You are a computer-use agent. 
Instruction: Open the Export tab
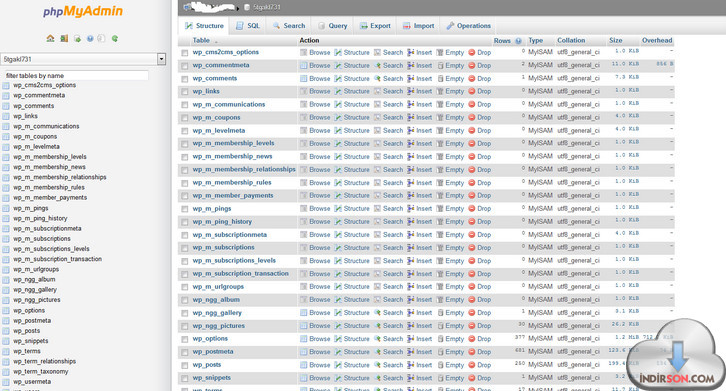[376, 26]
